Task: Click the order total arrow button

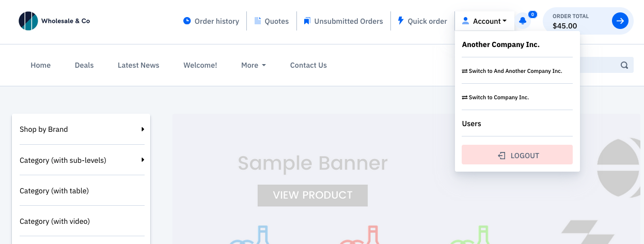Action: (620, 21)
